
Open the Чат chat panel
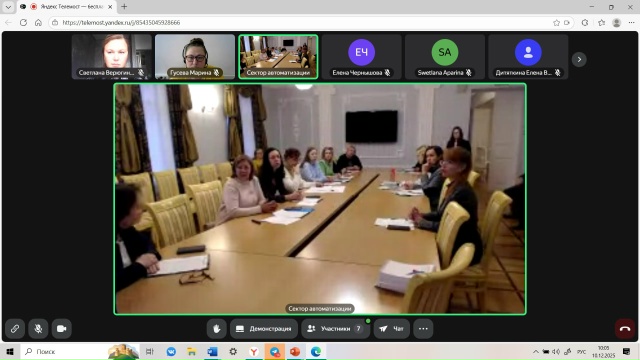pyautogui.click(x=391, y=329)
